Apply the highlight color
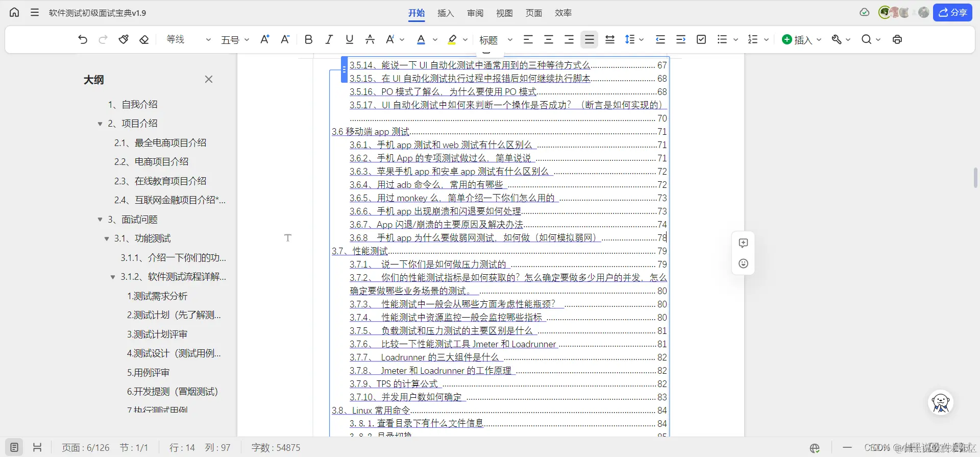Image resolution: width=980 pixels, height=457 pixels. (x=452, y=39)
